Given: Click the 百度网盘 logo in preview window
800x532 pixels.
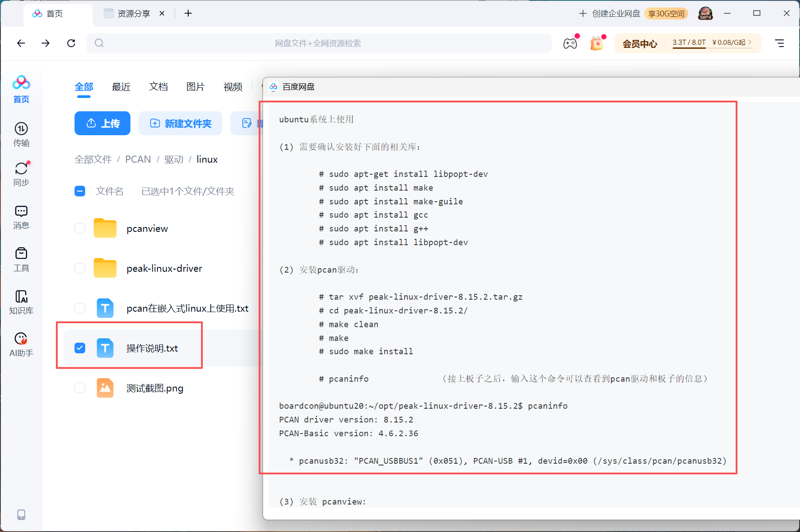Looking at the screenshot, I should click(x=274, y=87).
